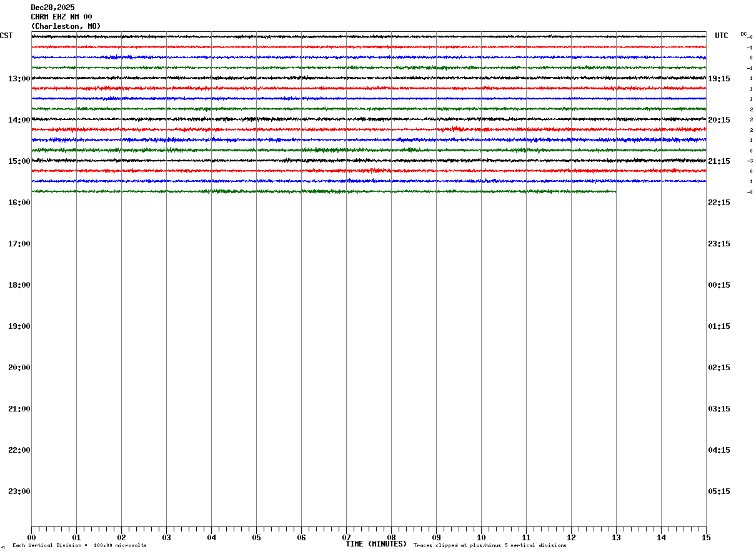Click minute tick label '07' on time axis
The width and height of the screenshot is (756, 554).
click(346, 538)
